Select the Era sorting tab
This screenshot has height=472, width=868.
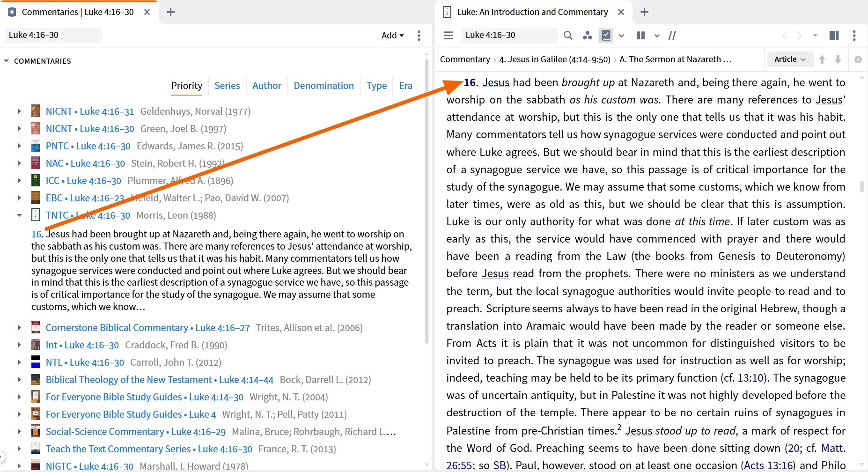click(405, 86)
